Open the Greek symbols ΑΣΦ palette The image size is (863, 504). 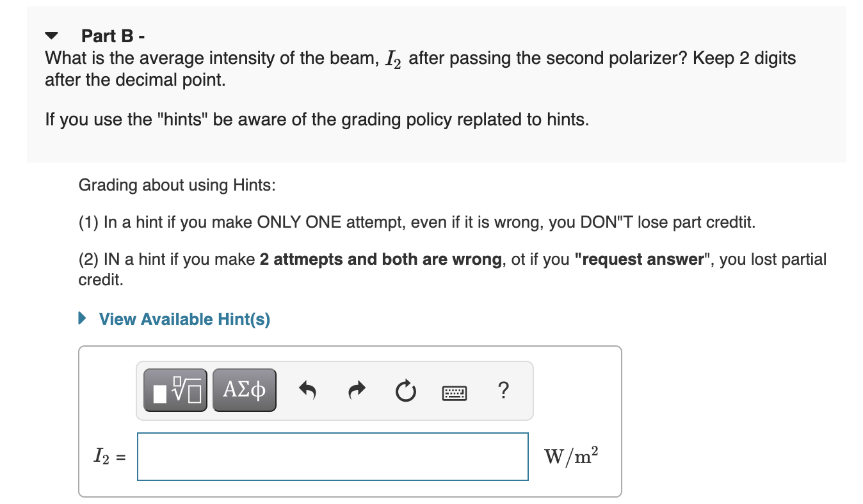245,390
